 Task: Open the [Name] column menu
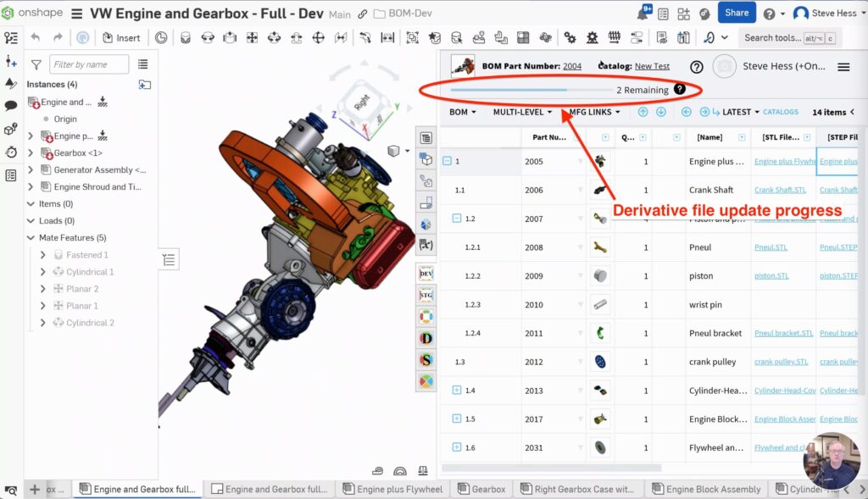tap(742, 137)
